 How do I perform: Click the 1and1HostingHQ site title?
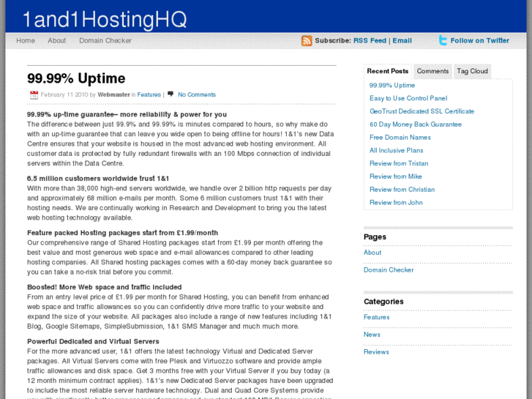click(105, 19)
